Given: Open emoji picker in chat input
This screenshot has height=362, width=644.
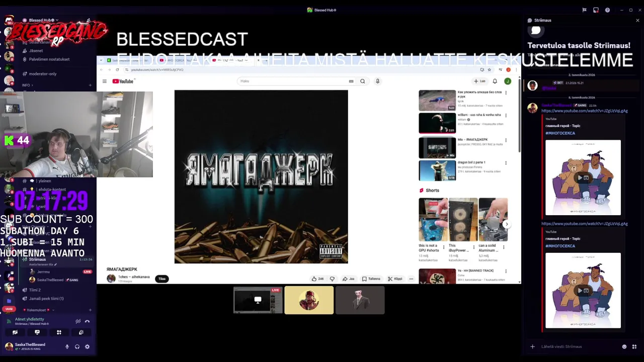Looking at the screenshot, I should [x=624, y=346].
